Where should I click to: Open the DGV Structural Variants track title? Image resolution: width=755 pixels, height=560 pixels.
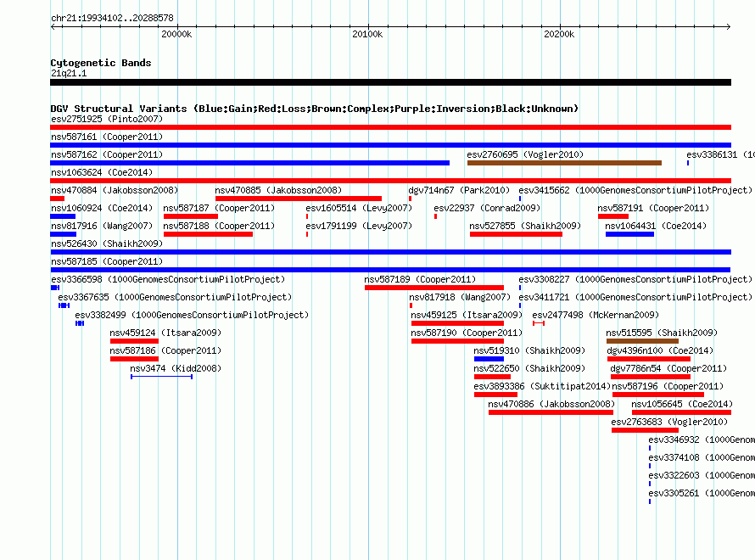(x=315, y=109)
